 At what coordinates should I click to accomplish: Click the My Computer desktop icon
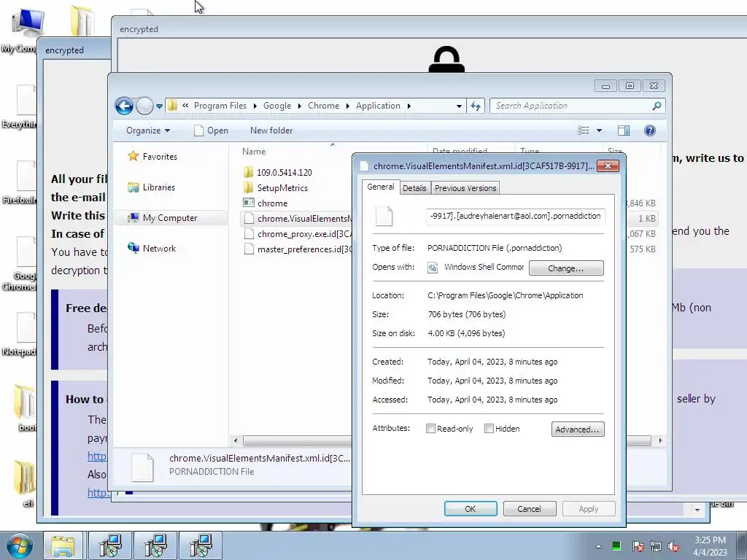[21, 31]
